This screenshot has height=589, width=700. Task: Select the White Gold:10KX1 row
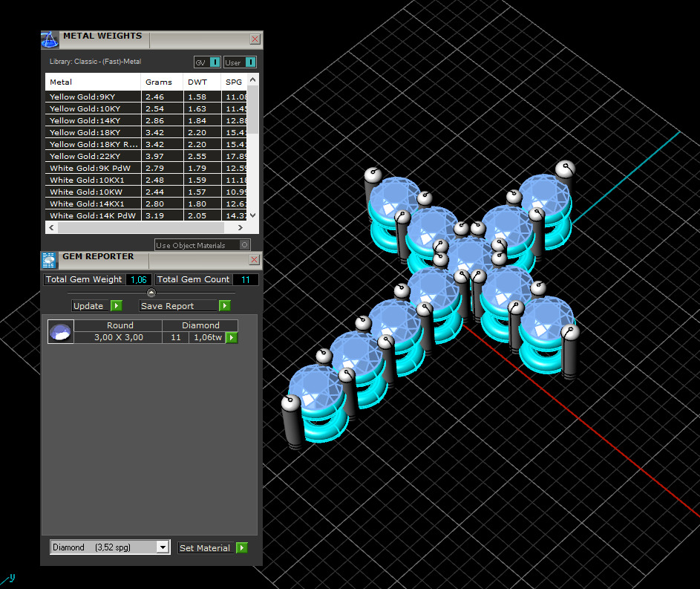pyautogui.click(x=146, y=180)
